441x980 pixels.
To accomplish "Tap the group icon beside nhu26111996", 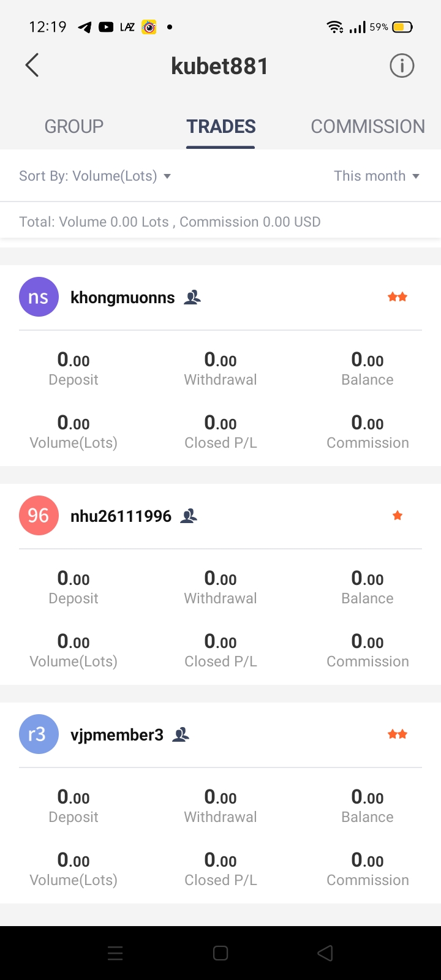I will (x=189, y=516).
